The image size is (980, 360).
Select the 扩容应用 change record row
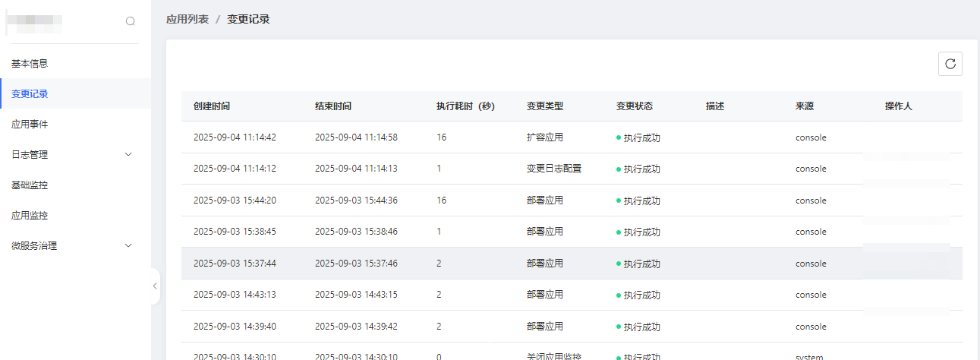pos(545,137)
